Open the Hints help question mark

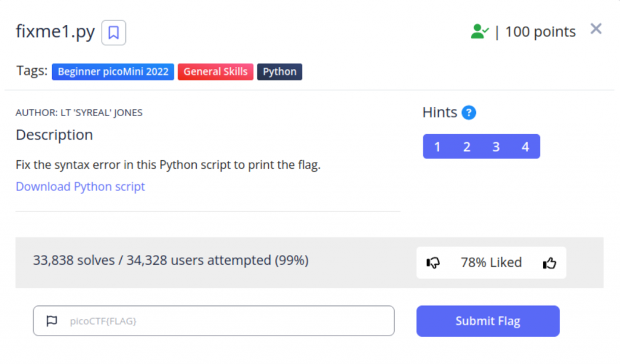(x=469, y=112)
